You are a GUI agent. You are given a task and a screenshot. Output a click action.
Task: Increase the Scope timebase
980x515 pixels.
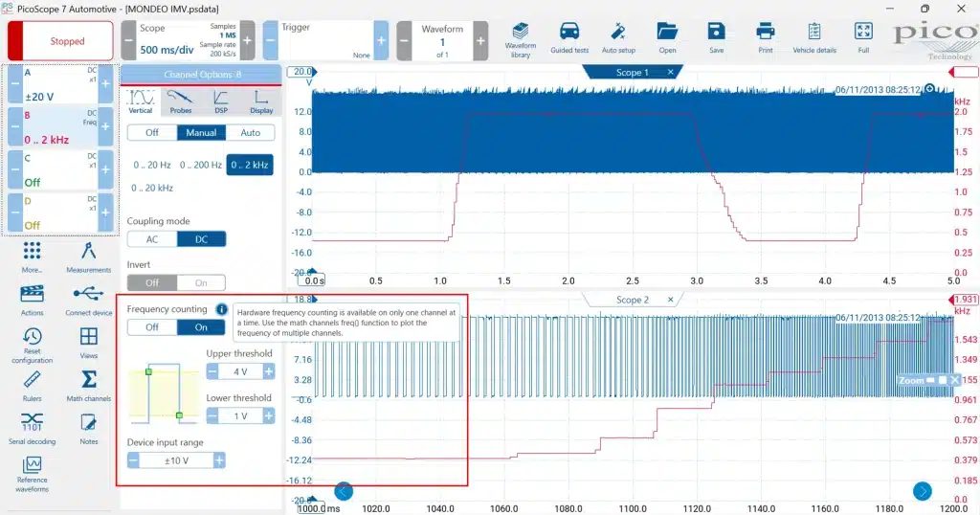point(248,40)
